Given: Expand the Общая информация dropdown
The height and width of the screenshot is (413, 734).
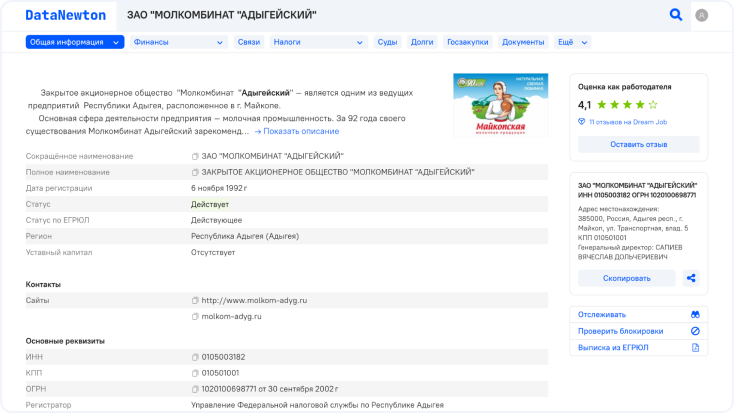Looking at the screenshot, I should pos(75,42).
